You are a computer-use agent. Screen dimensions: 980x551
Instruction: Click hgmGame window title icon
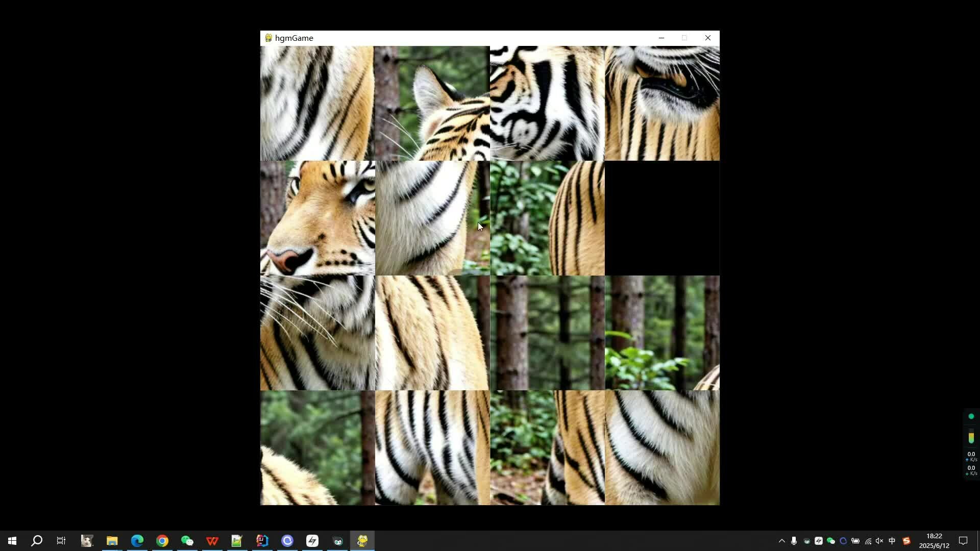click(x=268, y=38)
